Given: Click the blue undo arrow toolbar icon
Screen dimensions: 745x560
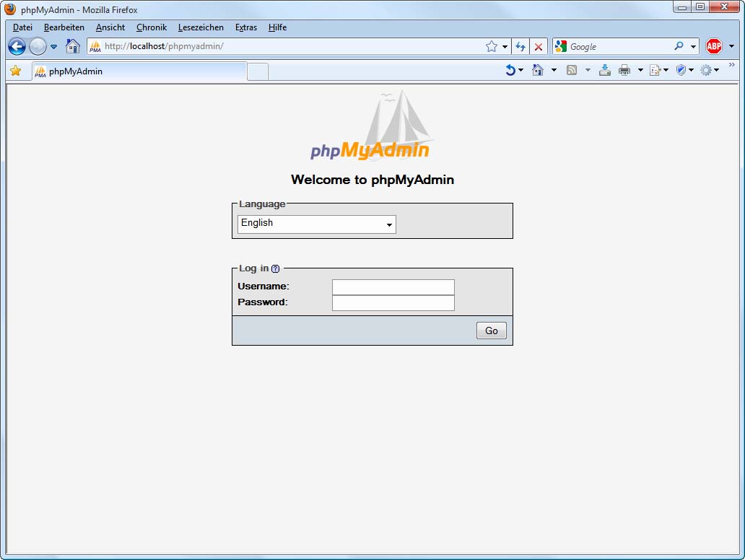Looking at the screenshot, I should point(510,70).
